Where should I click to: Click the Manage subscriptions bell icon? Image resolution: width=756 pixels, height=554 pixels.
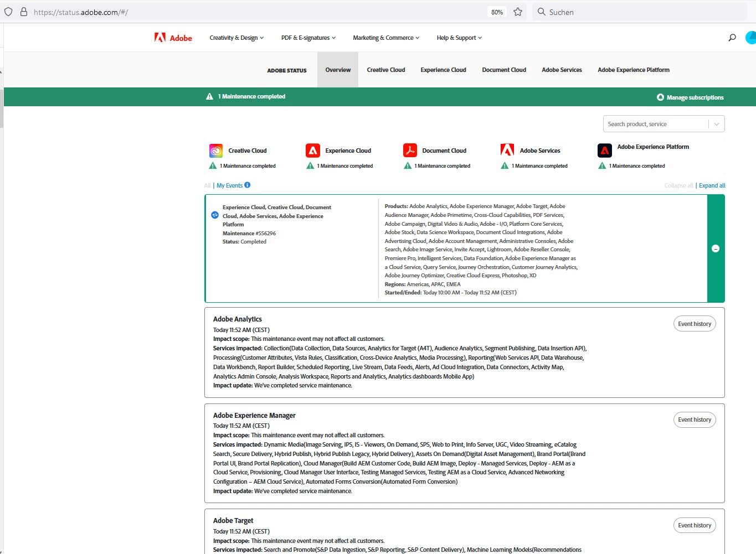click(x=660, y=97)
